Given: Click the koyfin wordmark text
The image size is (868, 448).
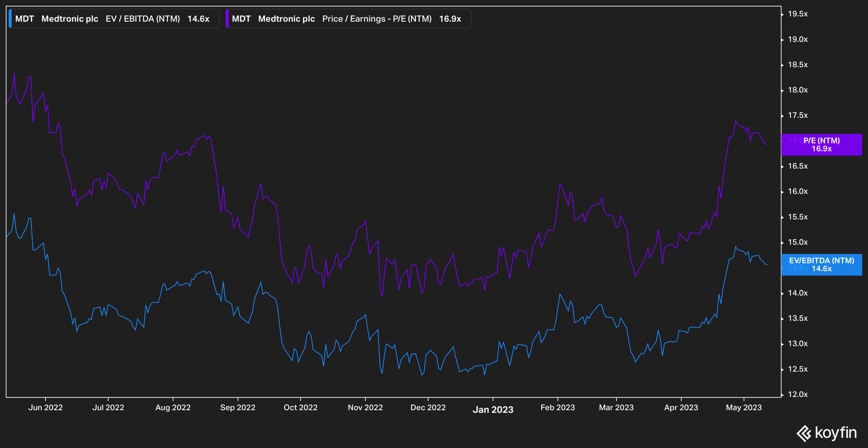Looking at the screenshot, I should click(x=836, y=433).
